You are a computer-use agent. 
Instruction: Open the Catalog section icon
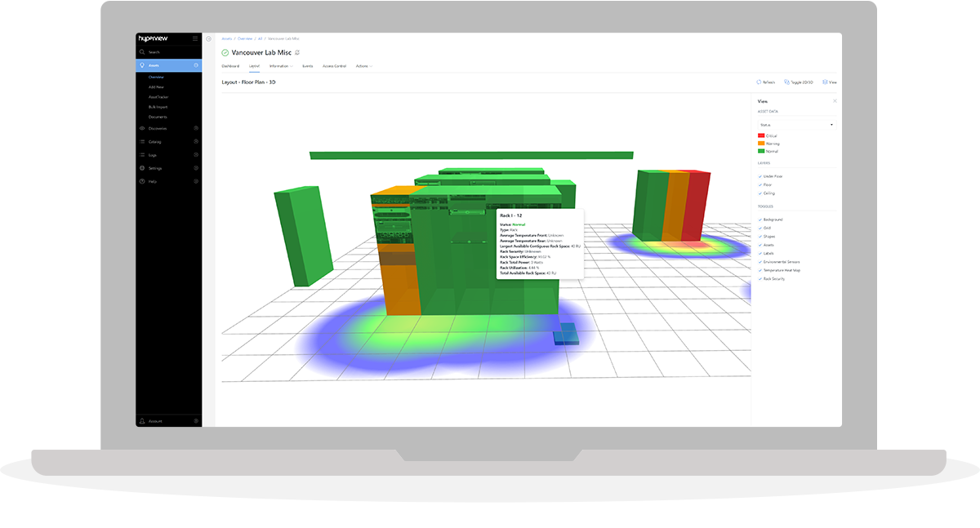(x=141, y=141)
